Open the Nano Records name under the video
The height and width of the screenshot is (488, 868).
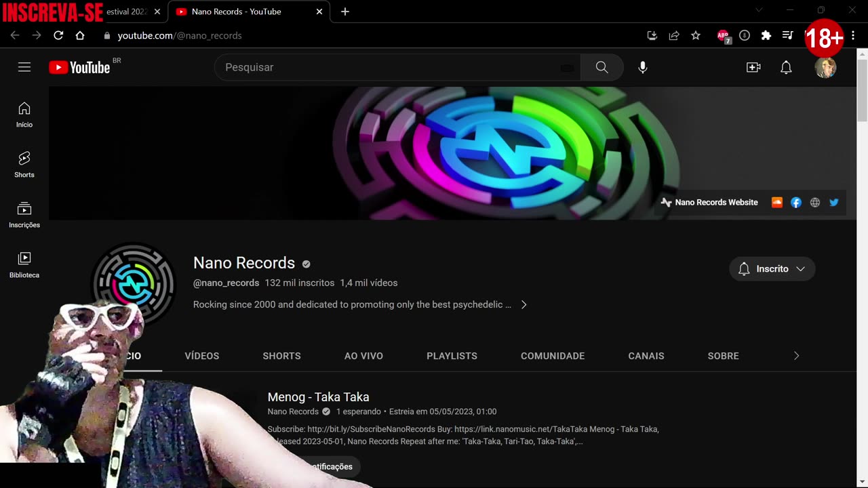click(x=293, y=411)
